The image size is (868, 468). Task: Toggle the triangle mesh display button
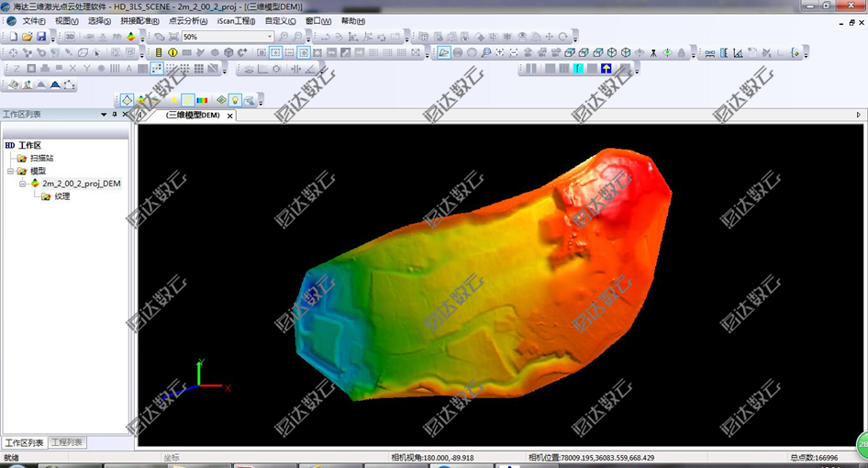pyautogui.click(x=127, y=100)
